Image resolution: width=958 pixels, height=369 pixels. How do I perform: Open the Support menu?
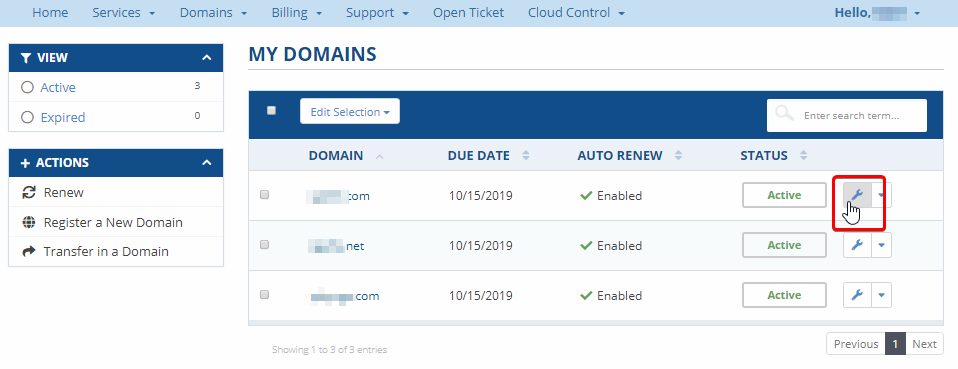377,13
